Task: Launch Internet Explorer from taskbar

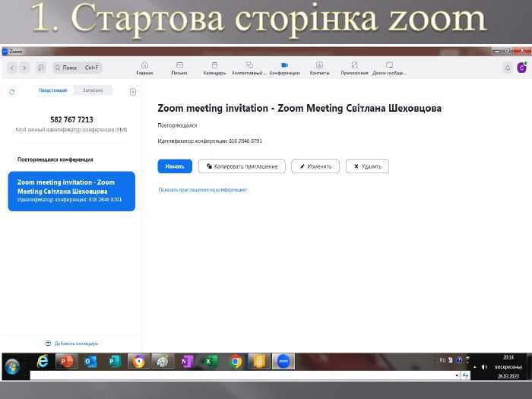Action: [x=43, y=361]
